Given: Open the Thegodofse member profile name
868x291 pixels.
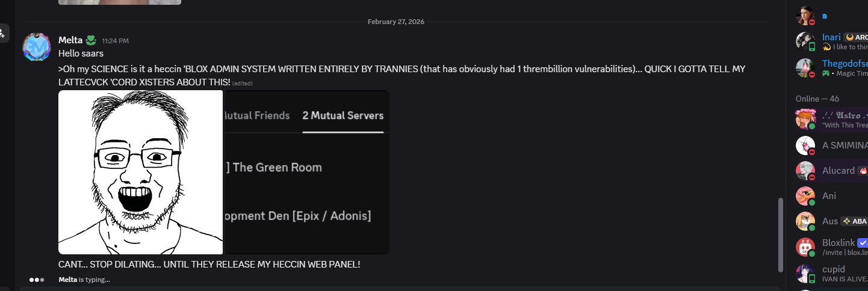Looking at the screenshot, I should coord(845,63).
